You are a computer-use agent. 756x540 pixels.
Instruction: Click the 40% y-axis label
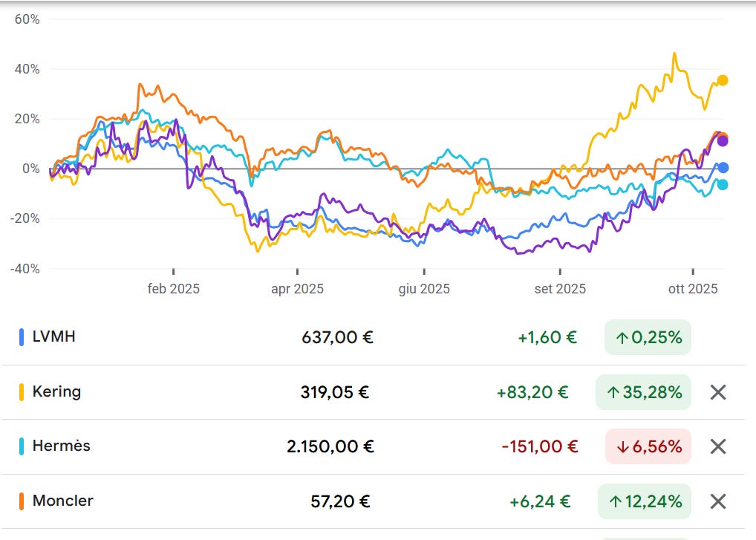[27, 69]
